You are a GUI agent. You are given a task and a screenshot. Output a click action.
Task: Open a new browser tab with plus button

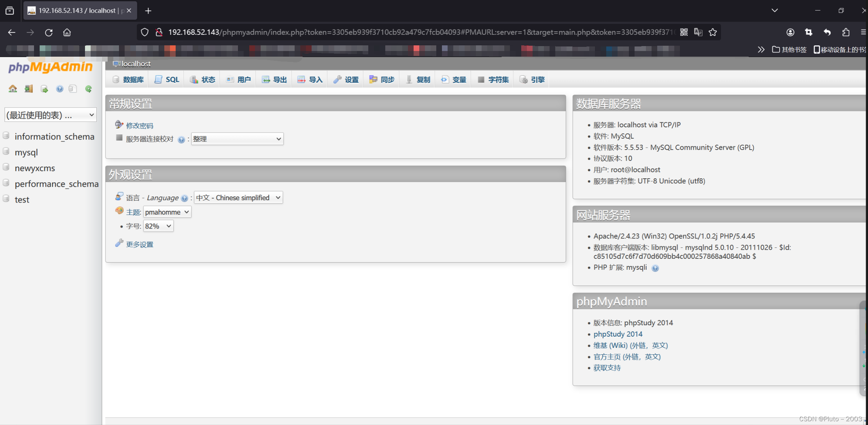click(x=148, y=11)
